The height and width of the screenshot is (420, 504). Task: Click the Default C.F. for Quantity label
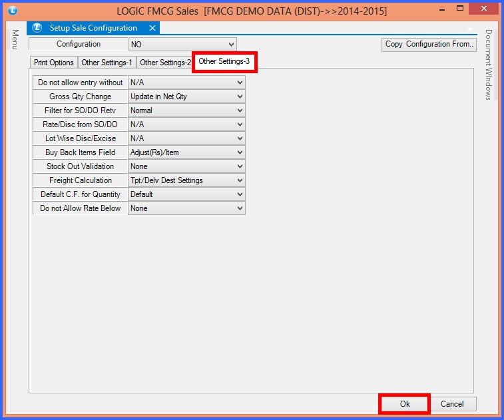80,194
